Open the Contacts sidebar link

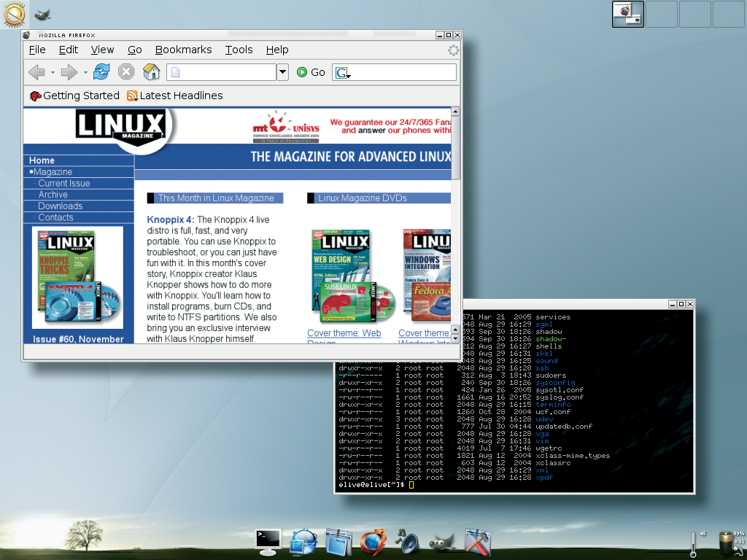pyautogui.click(x=55, y=217)
